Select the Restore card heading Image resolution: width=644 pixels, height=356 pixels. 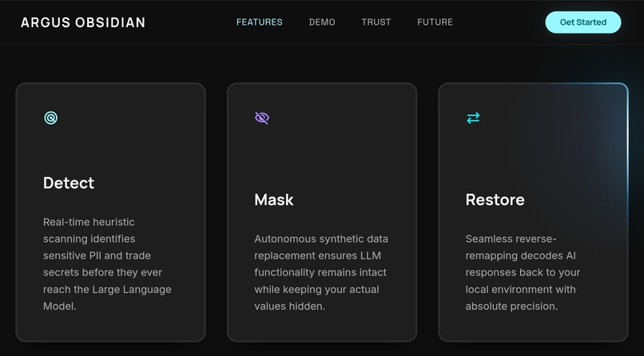[x=495, y=200]
